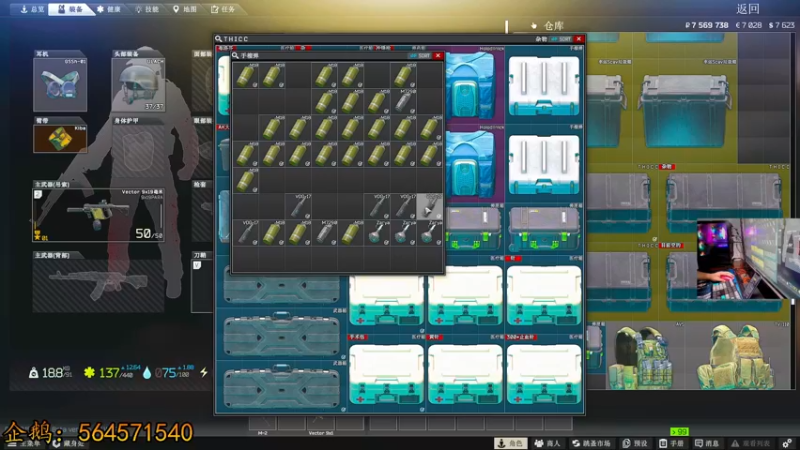The image size is (800, 450).
Task: Select the lone M18 smoke grenade in its row
Action: pos(246,180)
